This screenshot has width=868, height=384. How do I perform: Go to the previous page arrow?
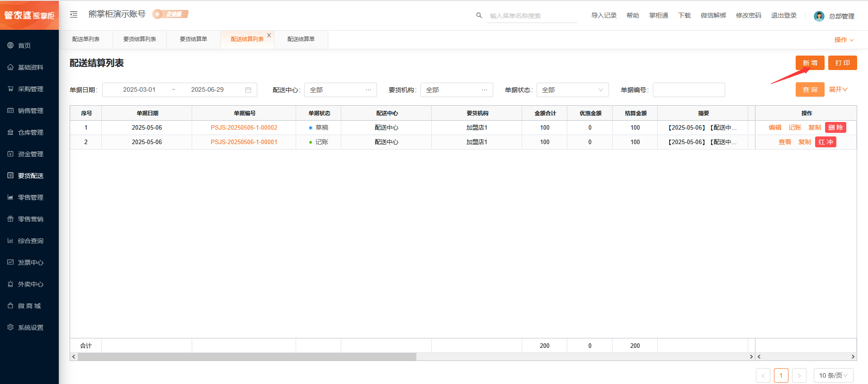coord(763,375)
